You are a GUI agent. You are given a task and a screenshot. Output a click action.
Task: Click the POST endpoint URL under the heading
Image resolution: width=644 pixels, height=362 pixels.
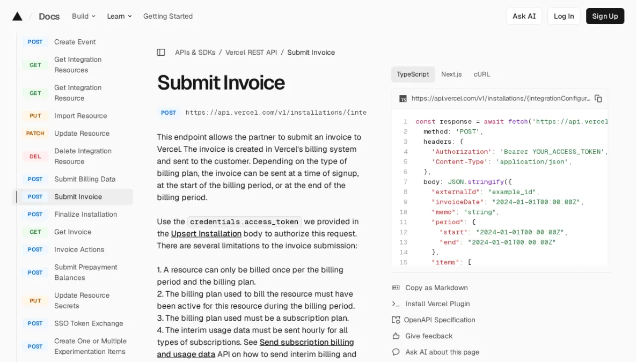click(276, 113)
